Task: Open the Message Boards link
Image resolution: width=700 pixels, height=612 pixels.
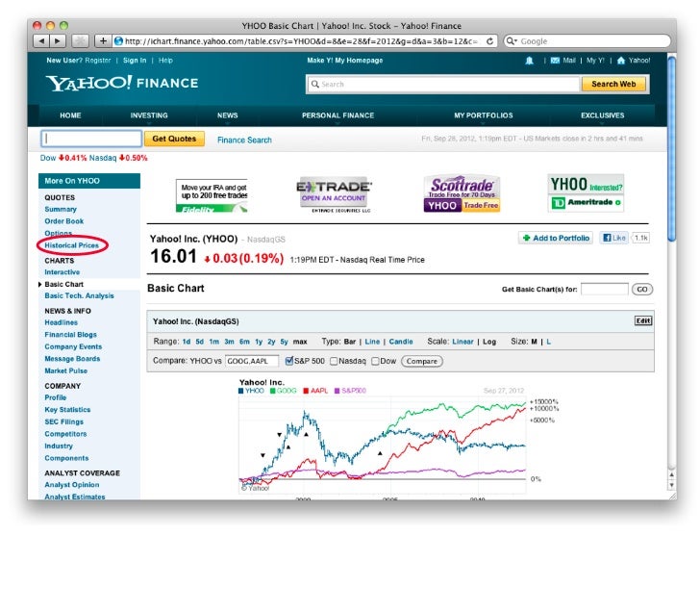Action: 72,359
